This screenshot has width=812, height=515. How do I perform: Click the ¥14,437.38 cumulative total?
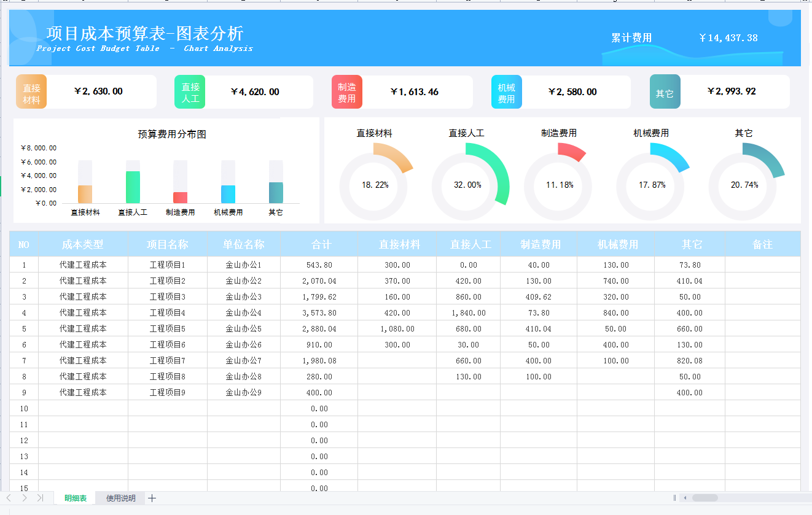coord(728,38)
